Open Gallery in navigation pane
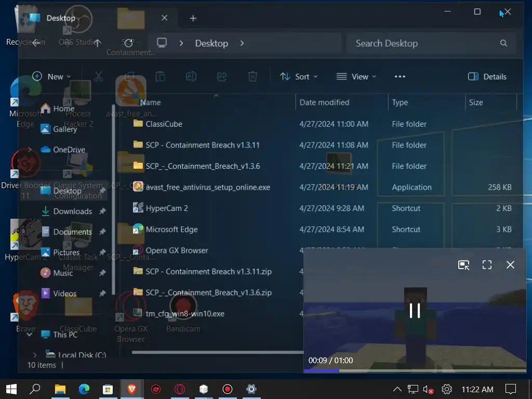 (65, 129)
